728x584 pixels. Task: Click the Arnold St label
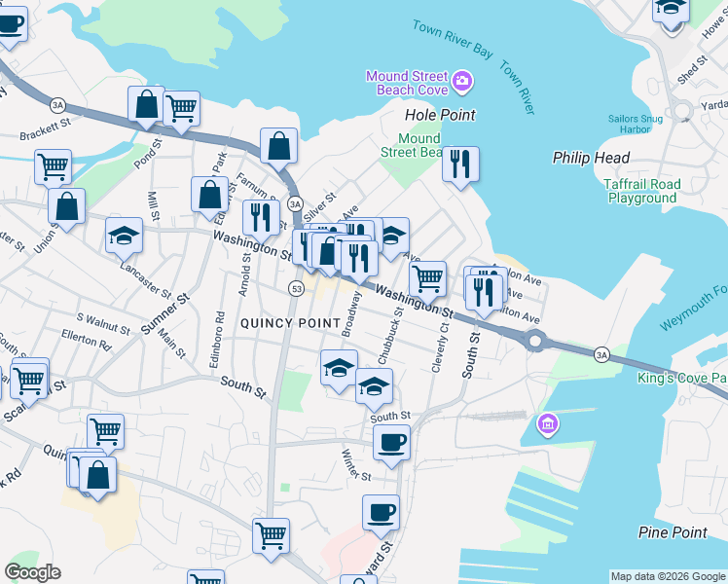tap(244, 274)
